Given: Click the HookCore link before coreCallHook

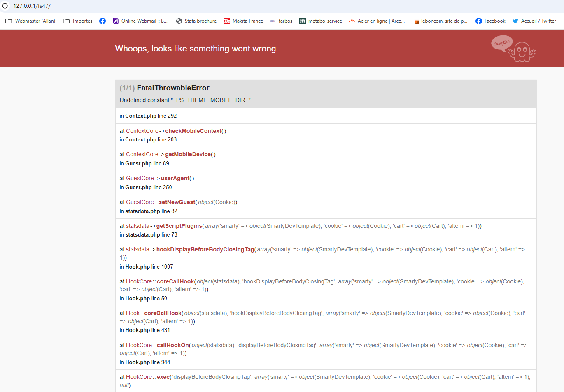Looking at the screenshot, I should pyautogui.click(x=139, y=281).
